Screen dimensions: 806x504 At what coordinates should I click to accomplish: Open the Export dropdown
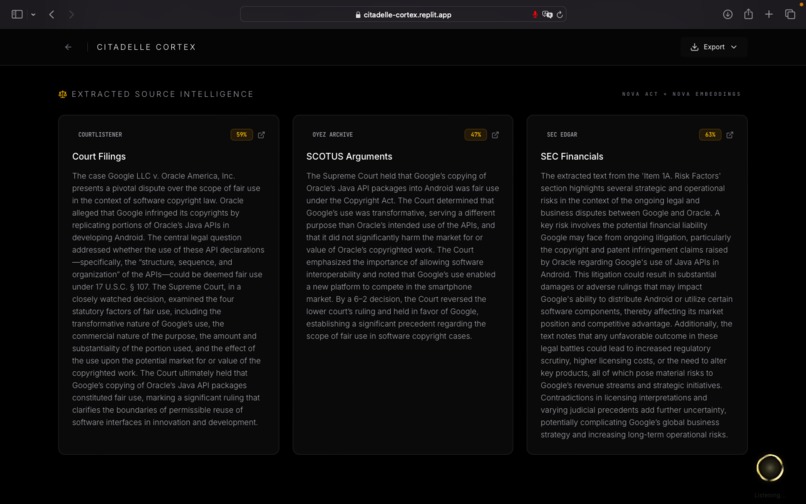(x=713, y=47)
